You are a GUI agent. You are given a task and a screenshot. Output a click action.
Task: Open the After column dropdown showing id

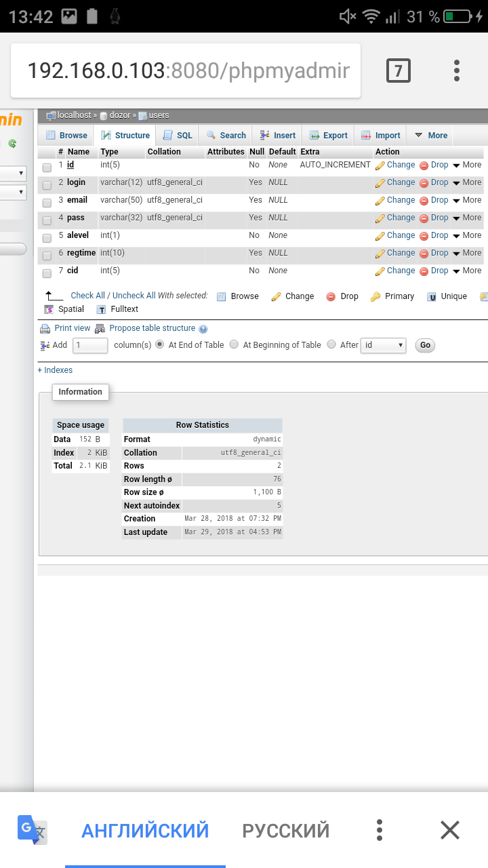click(x=383, y=345)
